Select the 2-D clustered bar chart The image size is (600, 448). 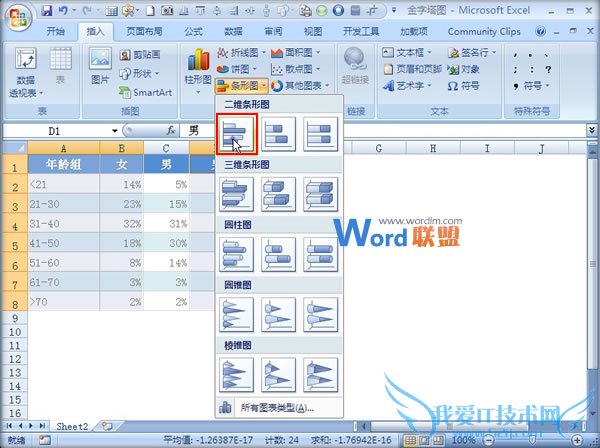click(x=236, y=134)
